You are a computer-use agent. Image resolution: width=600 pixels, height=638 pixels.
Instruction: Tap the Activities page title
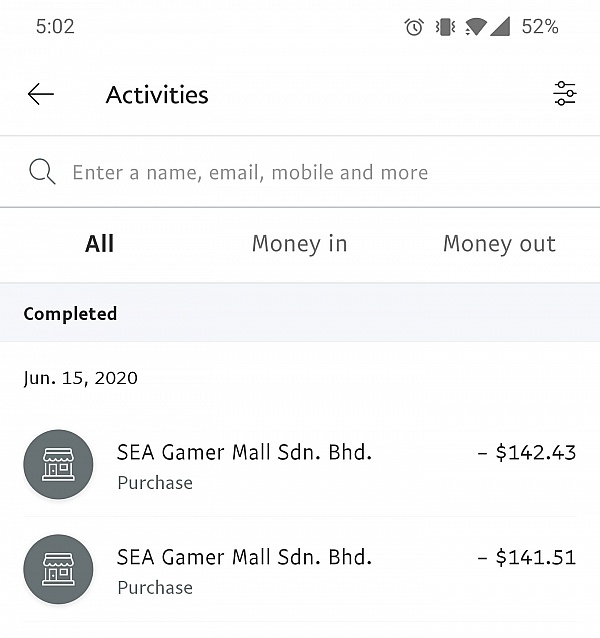[x=157, y=95]
